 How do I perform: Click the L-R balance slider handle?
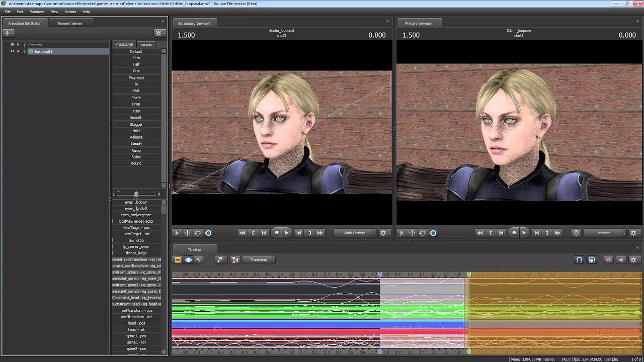[136, 194]
